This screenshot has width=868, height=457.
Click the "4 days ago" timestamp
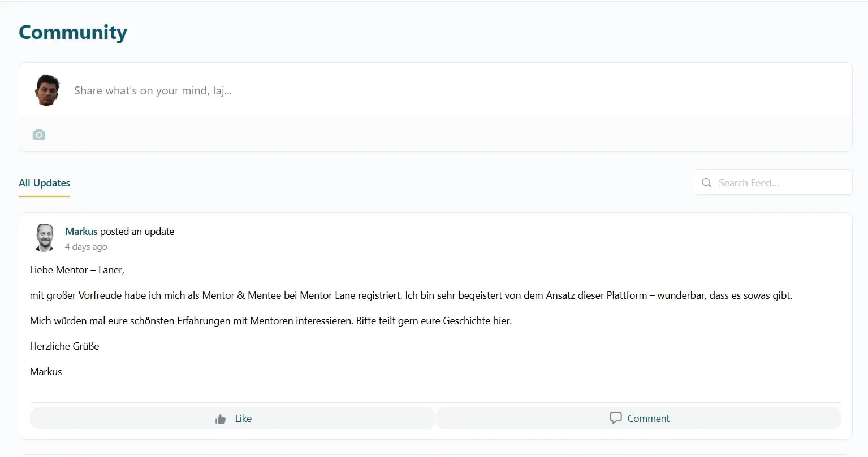point(86,247)
